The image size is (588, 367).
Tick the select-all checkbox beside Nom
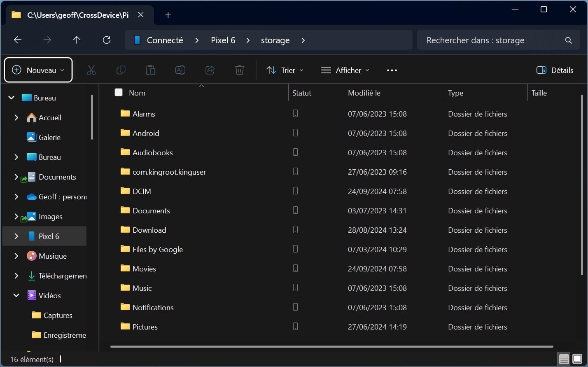click(119, 93)
